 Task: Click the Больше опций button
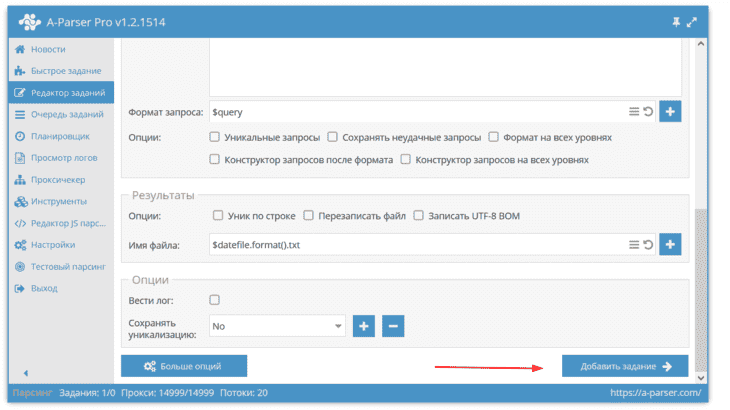pyautogui.click(x=184, y=366)
